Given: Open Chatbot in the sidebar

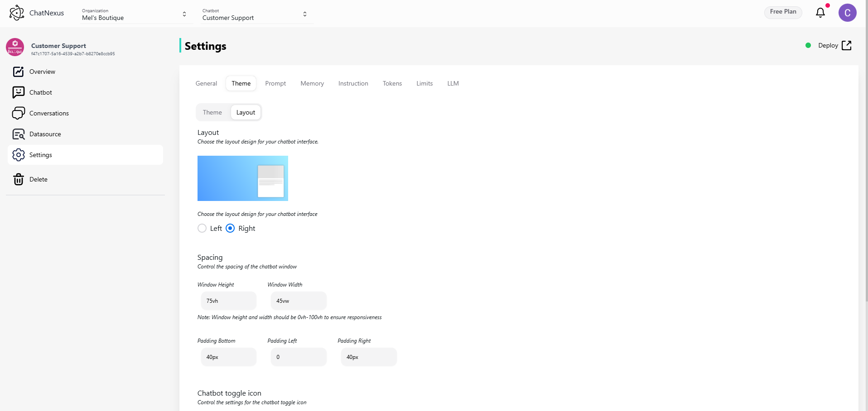Looking at the screenshot, I should [85, 92].
